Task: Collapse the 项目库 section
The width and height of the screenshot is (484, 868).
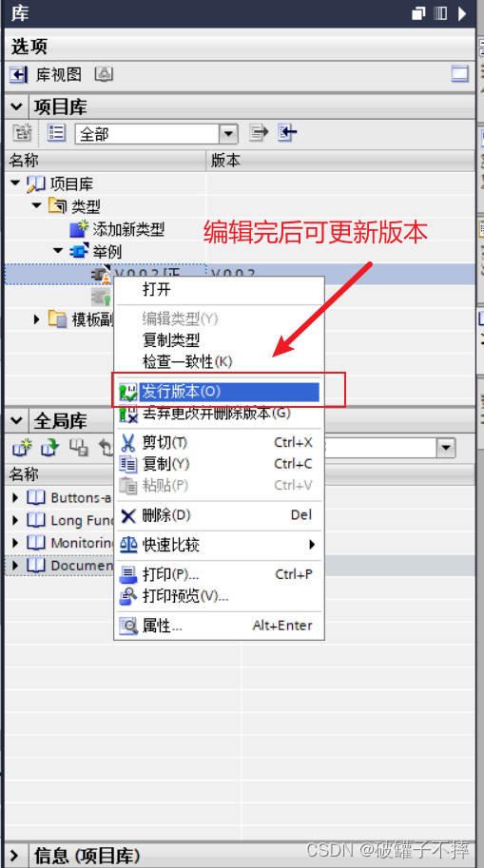Action: [x=17, y=106]
